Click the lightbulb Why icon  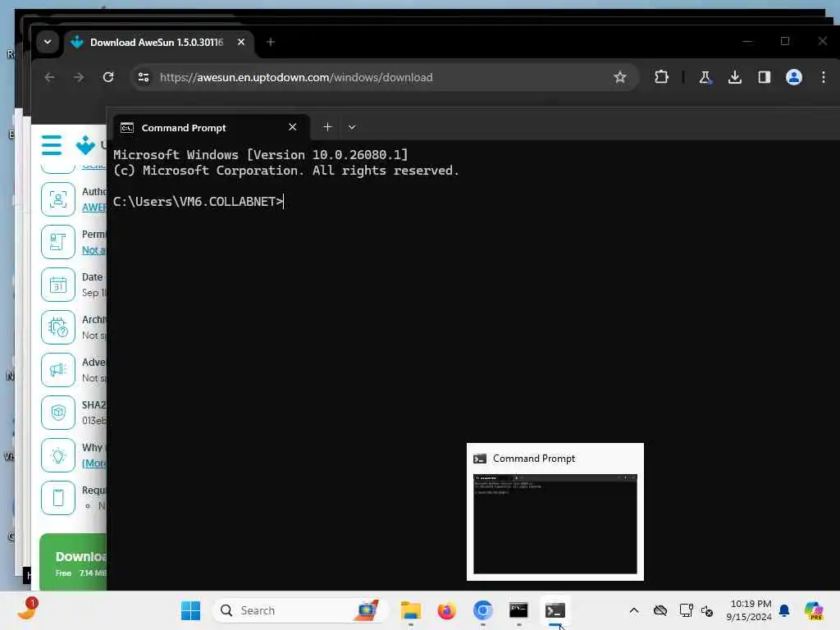point(58,455)
